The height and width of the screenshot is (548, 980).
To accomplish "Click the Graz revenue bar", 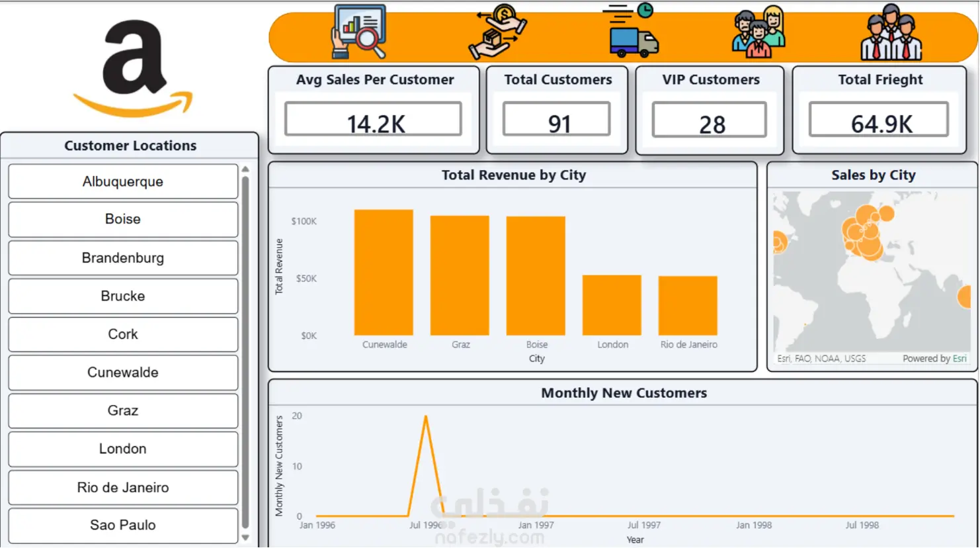I will click(x=460, y=275).
